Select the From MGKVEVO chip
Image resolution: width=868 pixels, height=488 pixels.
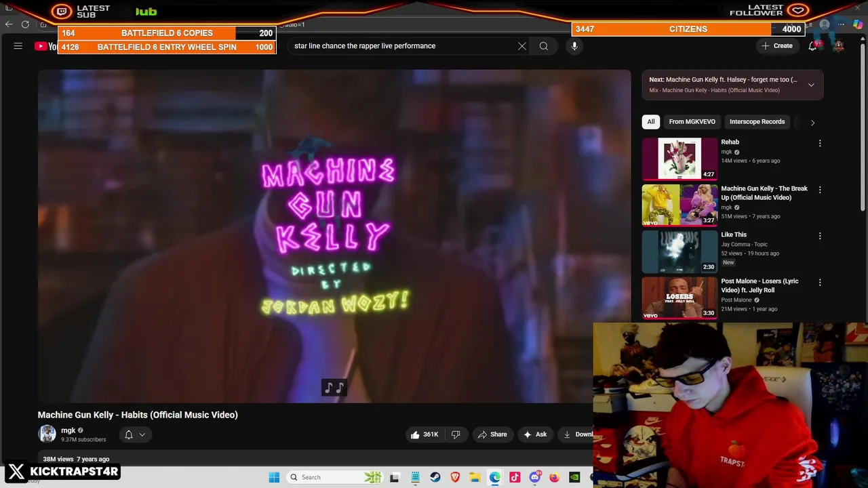[x=692, y=122]
